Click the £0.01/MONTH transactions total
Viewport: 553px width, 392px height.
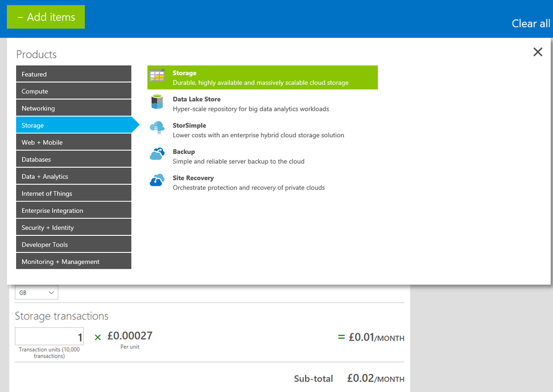[x=376, y=337]
